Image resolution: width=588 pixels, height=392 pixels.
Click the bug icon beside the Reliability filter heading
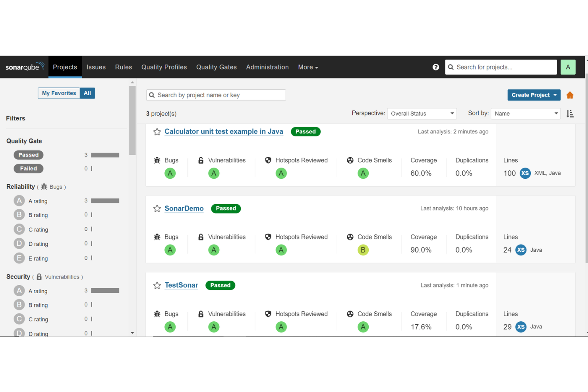(44, 187)
